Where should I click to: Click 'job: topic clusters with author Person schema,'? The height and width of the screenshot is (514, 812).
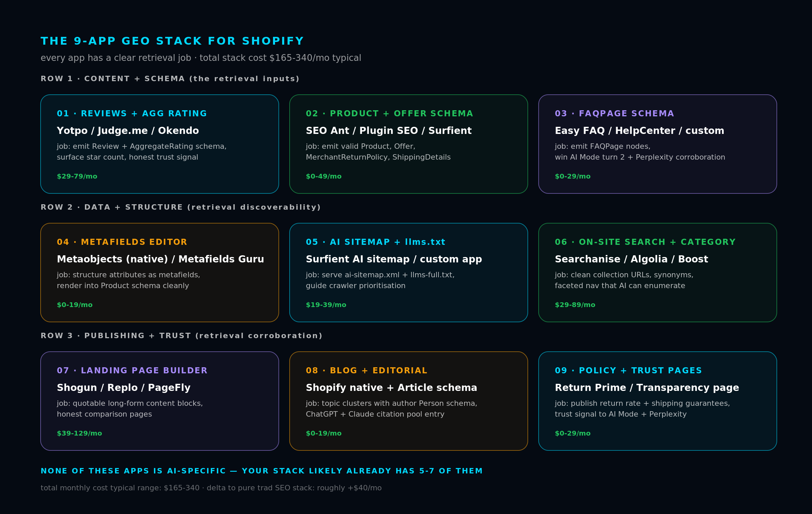[x=391, y=403]
